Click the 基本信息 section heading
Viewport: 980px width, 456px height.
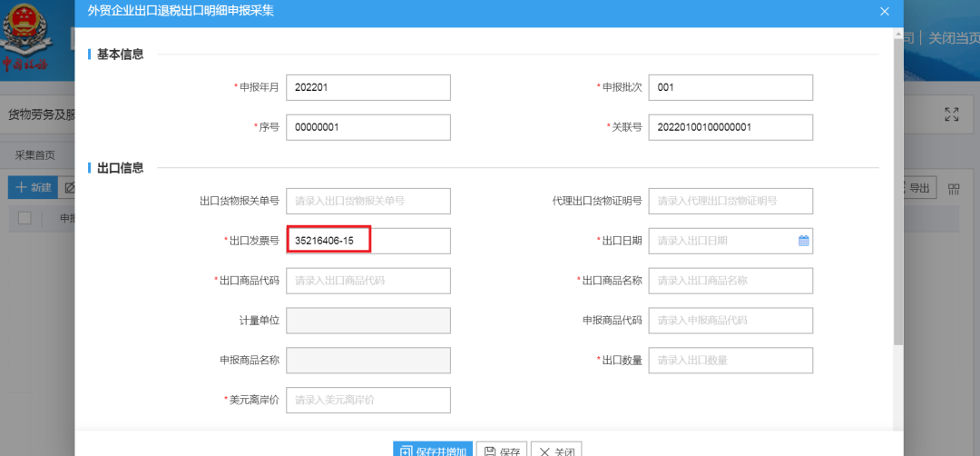[120, 55]
